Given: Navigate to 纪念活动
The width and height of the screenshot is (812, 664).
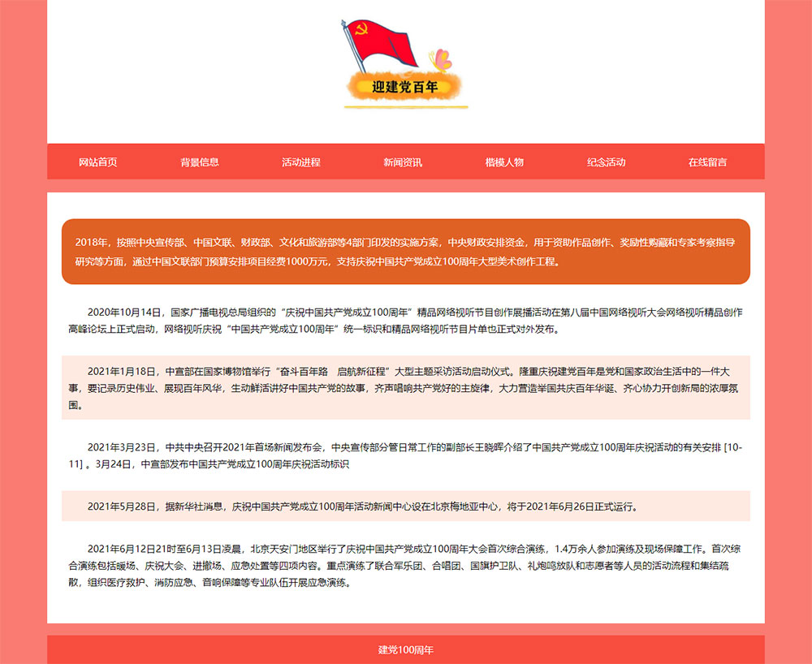Looking at the screenshot, I should click(x=606, y=162).
